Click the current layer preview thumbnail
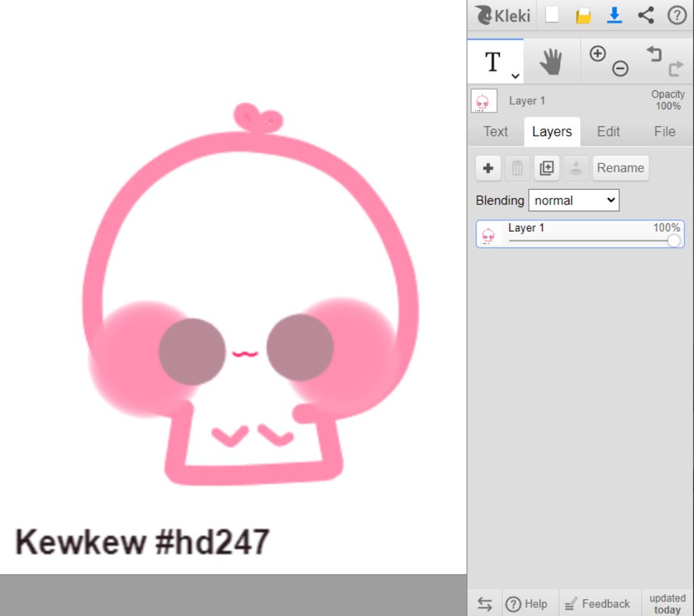 pyautogui.click(x=484, y=101)
